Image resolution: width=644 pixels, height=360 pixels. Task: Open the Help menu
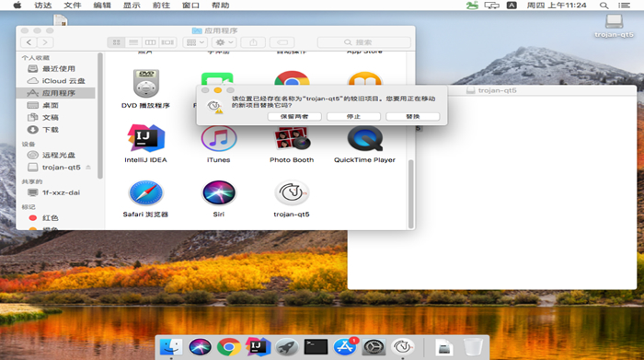point(221,6)
